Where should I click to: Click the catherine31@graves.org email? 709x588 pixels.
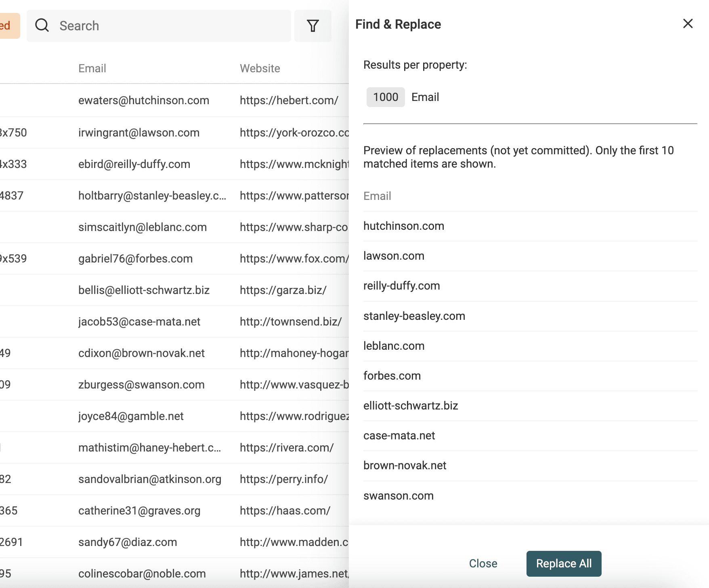point(139,510)
